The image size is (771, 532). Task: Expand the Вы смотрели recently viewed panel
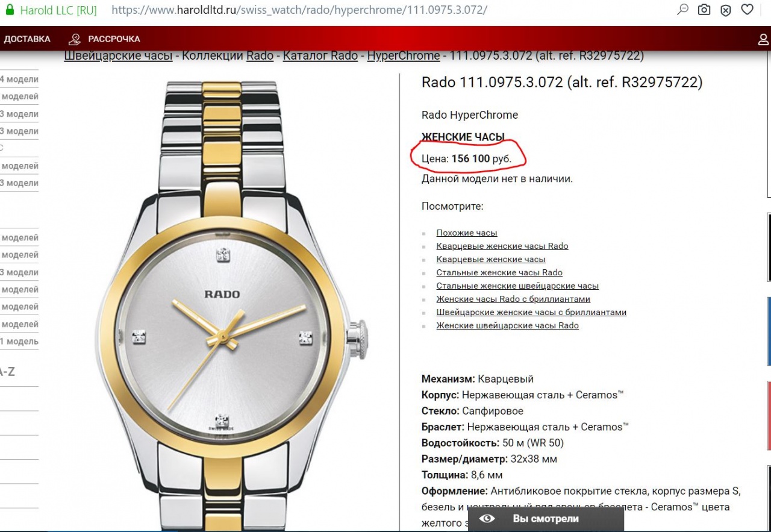545,519
